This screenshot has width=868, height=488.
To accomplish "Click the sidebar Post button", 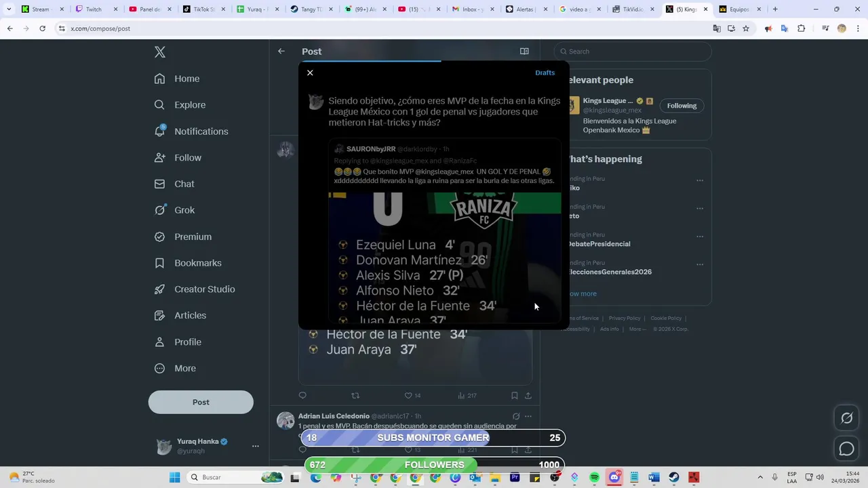I will coord(201,402).
